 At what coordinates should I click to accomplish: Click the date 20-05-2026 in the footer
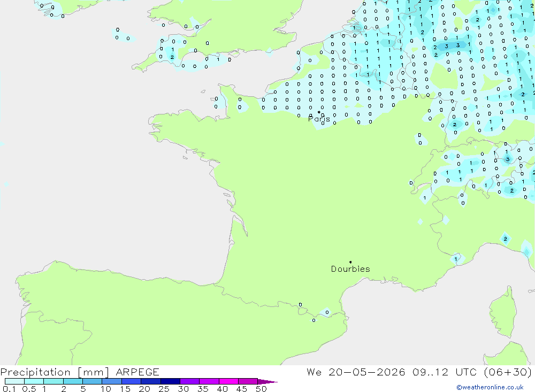tap(367, 372)
